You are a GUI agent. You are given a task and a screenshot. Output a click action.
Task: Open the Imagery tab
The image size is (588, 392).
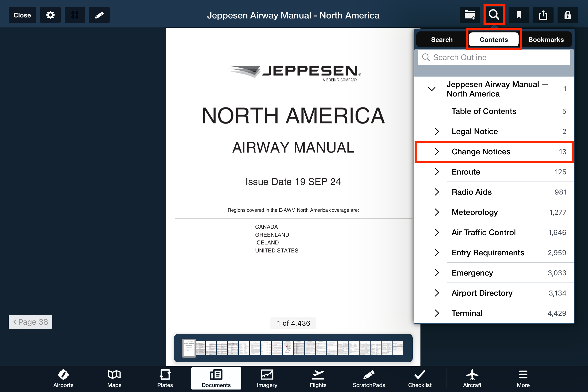pos(267,379)
